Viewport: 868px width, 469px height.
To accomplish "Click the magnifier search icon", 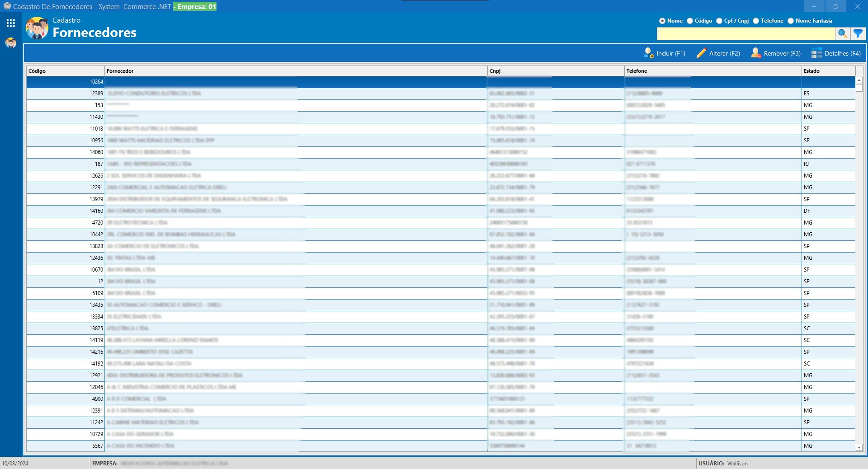I will click(x=842, y=33).
